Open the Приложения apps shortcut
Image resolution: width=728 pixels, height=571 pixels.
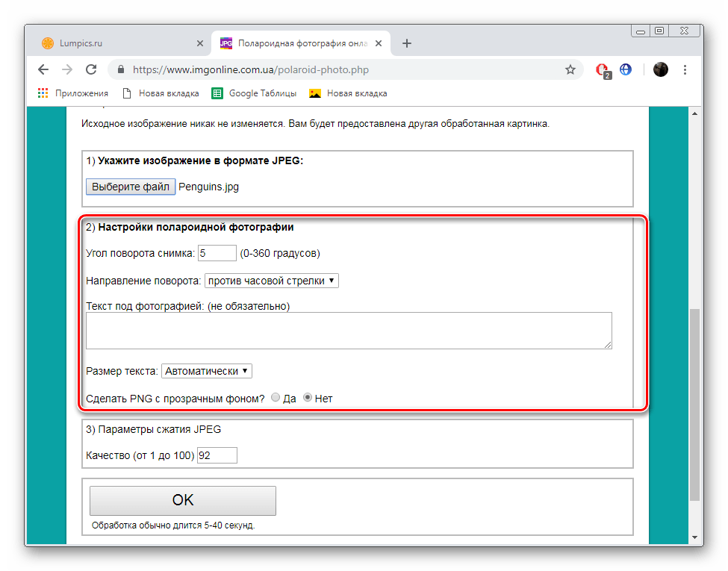click(x=72, y=93)
